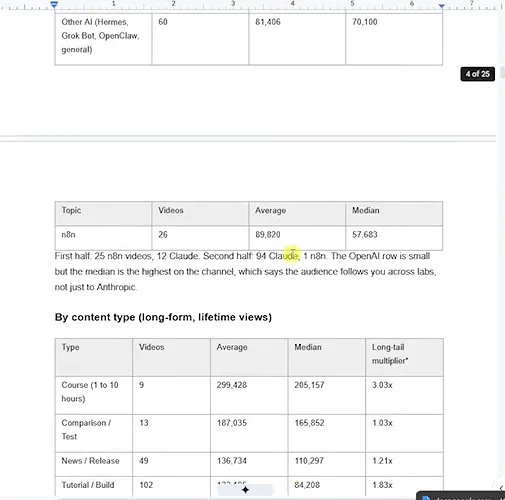Click the ruler at the 3 inch mark

pyautogui.click(x=233, y=4)
